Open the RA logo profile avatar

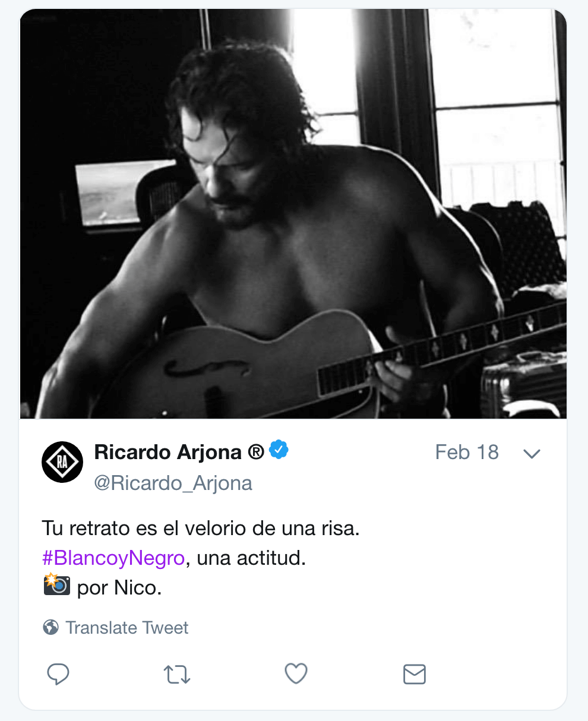coord(62,461)
